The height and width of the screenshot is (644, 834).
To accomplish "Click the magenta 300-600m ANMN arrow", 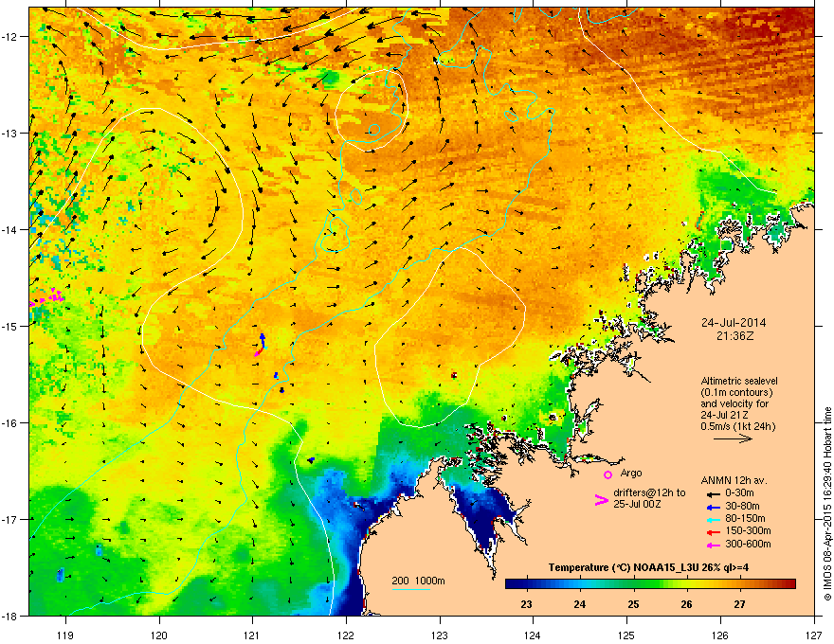I will [713, 545].
